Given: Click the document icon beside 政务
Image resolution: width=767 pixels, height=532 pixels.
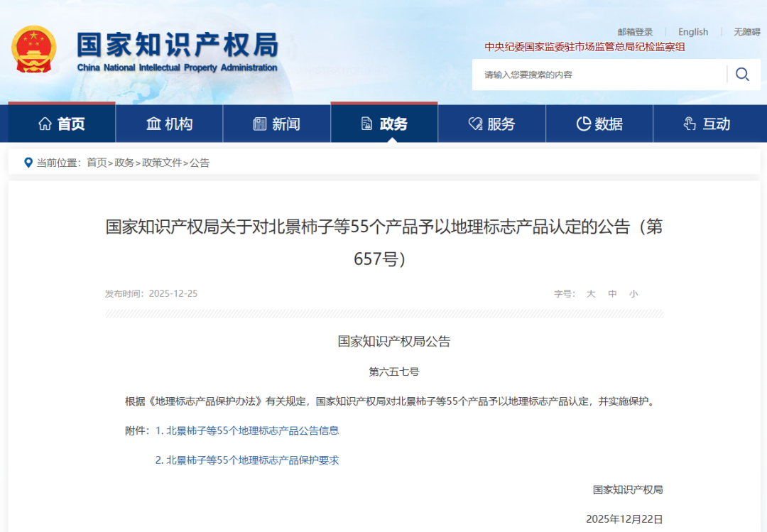Looking at the screenshot, I should pos(367,124).
